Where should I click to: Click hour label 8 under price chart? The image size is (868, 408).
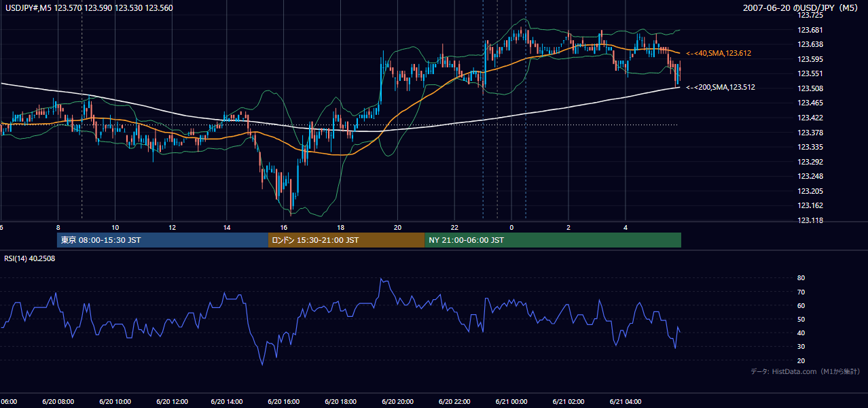tap(58, 227)
